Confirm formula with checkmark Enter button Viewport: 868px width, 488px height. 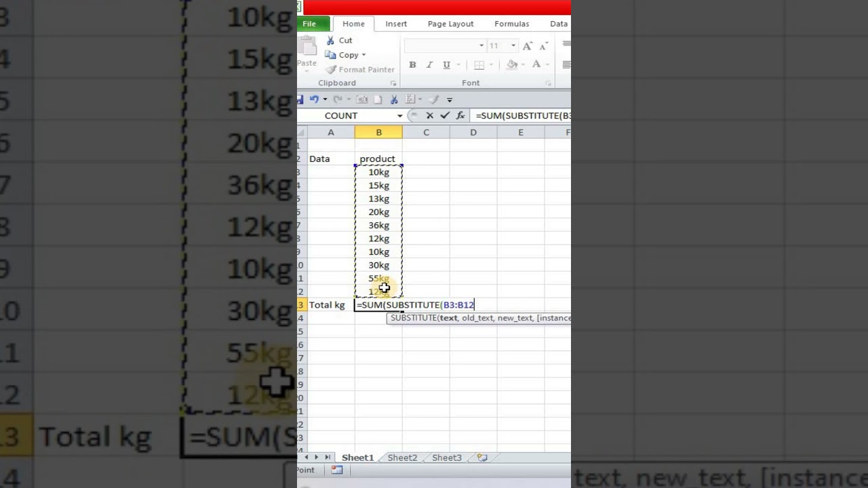point(445,116)
